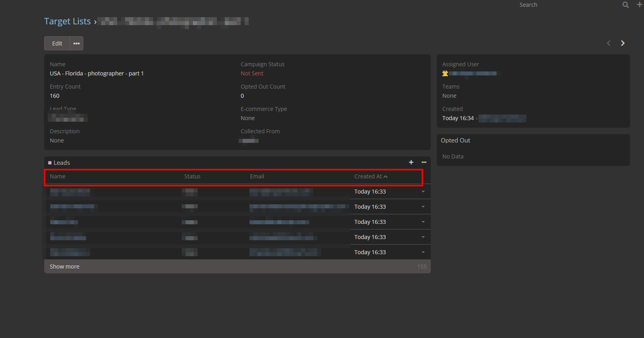
Task: Add a lead with plus icon
Action: pyautogui.click(x=411, y=162)
